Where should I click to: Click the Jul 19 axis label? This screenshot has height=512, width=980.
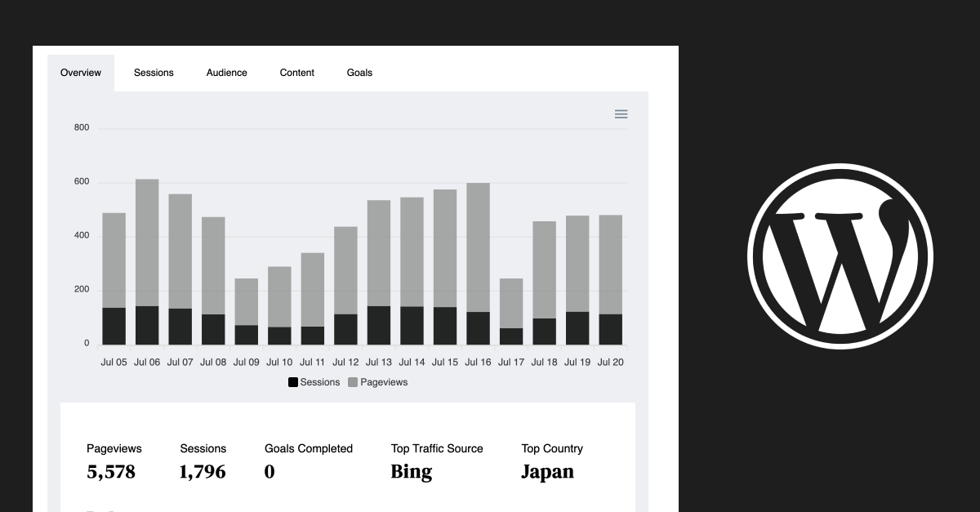coord(577,363)
